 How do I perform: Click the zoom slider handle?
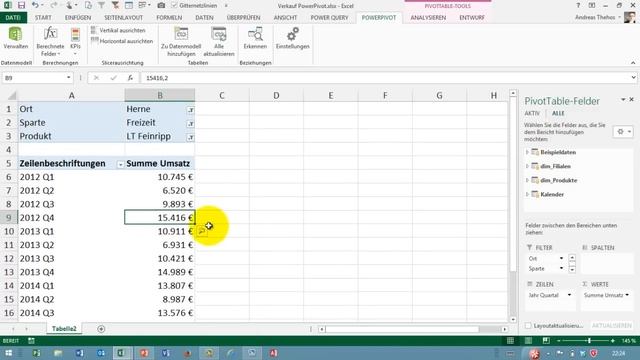[x=589, y=341]
